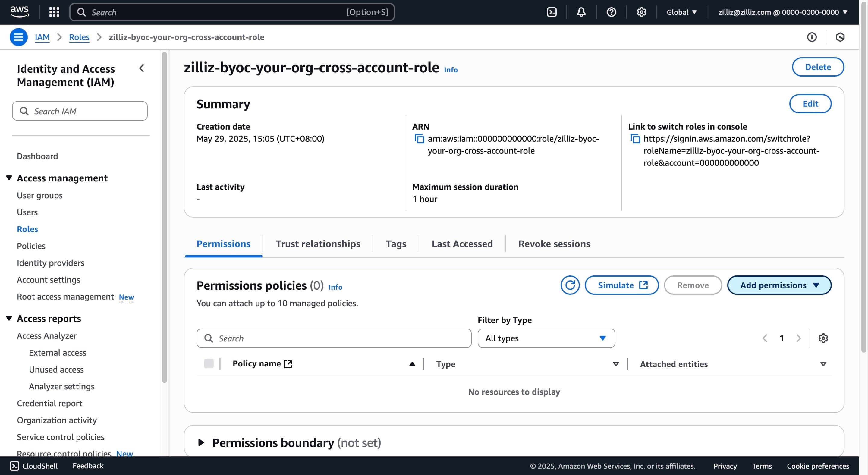Open the Global region dropdown
The width and height of the screenshot is (868, 475).
[x=682, y=12]
